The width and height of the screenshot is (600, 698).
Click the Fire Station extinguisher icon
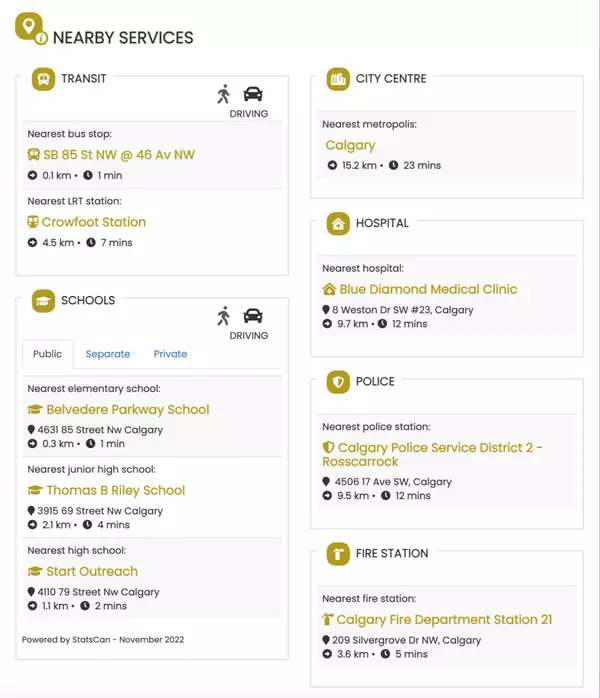(x=338, y=554)
